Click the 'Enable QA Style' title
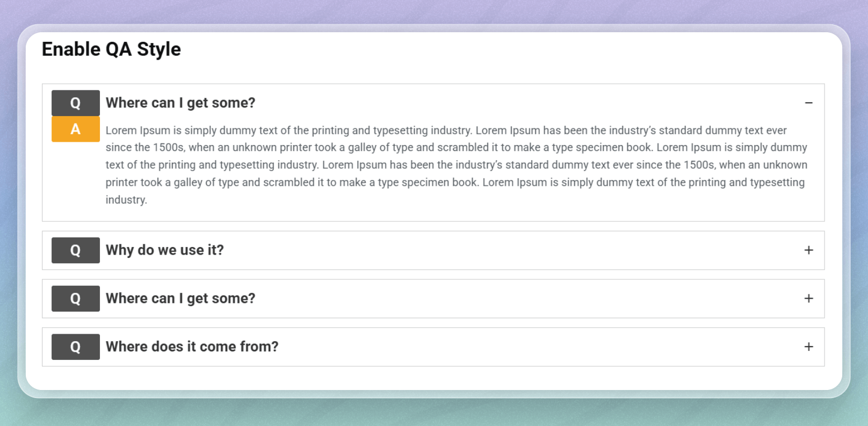Viewport: 868px width, 426px height. pos(111,49)
